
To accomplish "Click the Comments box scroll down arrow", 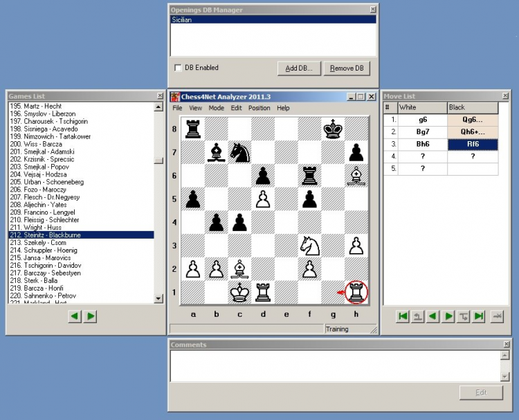I will [x=504, y=376].
